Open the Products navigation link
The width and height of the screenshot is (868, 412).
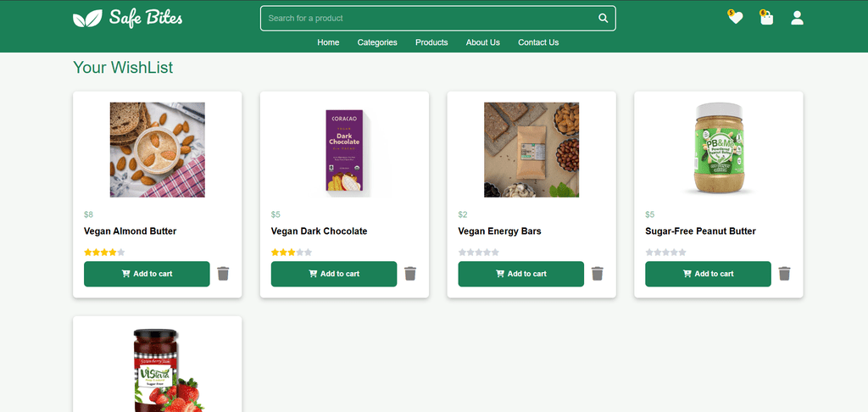tap(431, 42)
